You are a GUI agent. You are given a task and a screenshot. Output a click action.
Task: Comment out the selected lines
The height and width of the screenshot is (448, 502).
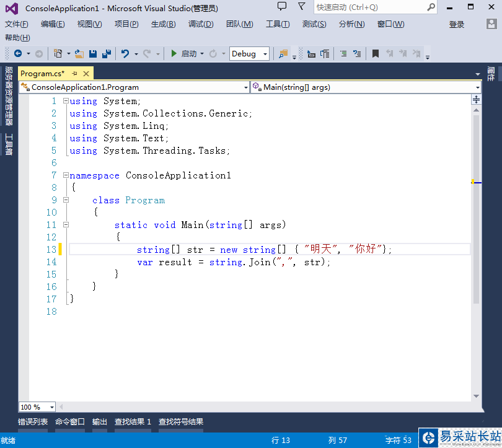coord(343,54)
